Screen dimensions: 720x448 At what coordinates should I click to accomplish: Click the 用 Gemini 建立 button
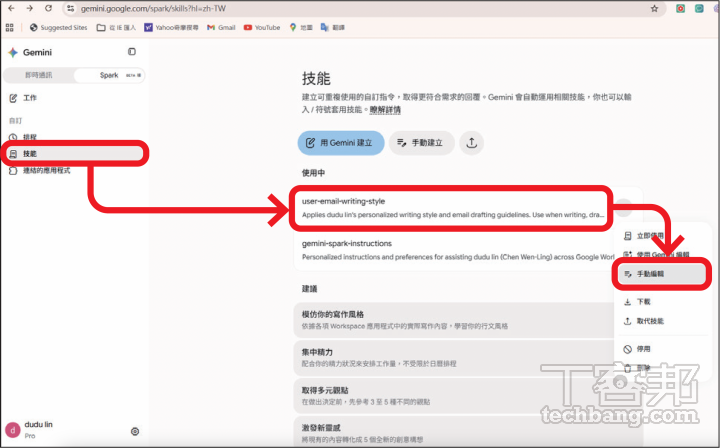coord(341,143)
